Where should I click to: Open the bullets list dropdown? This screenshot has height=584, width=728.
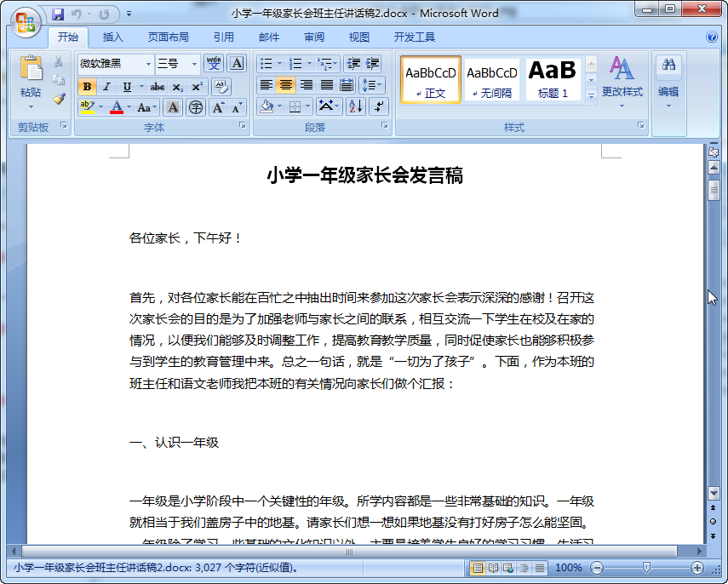click(279, 63)
